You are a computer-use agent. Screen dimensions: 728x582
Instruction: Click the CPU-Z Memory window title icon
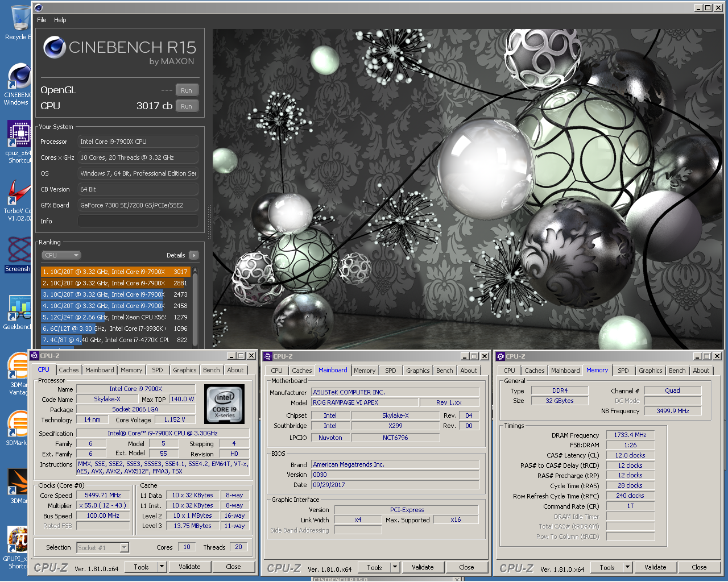coord(500,356)
